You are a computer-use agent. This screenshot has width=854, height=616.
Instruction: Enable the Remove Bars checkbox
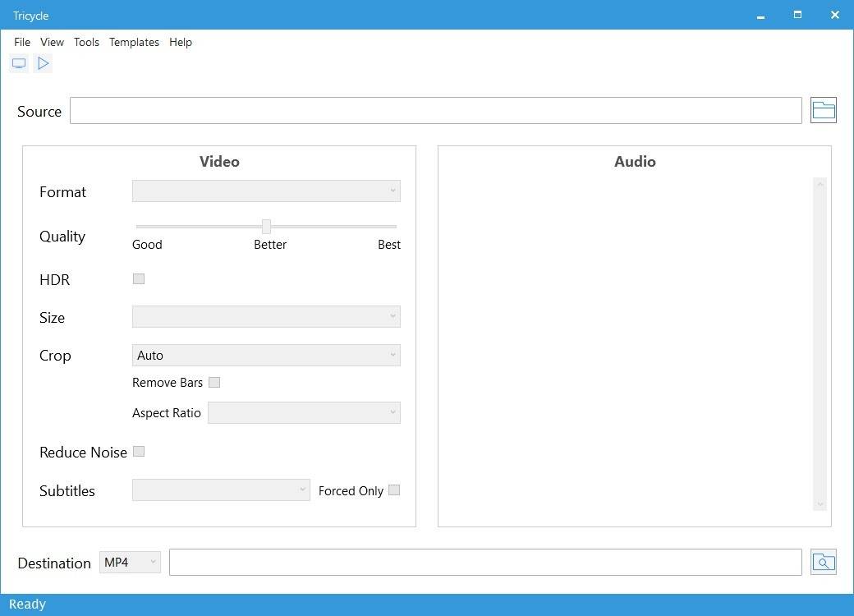tap(214, 383)
